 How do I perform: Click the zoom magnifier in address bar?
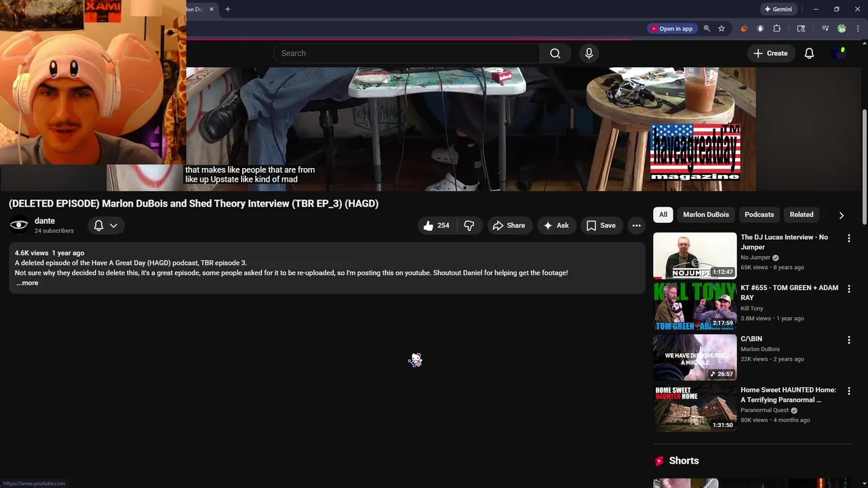707,28
